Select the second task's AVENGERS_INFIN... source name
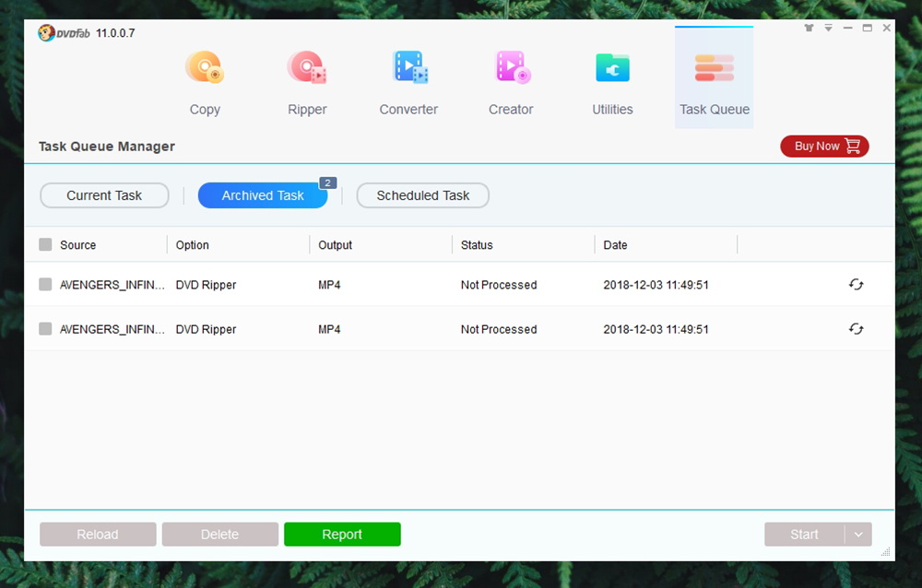Screen dimensions: 922x588 tap(112, 329)
